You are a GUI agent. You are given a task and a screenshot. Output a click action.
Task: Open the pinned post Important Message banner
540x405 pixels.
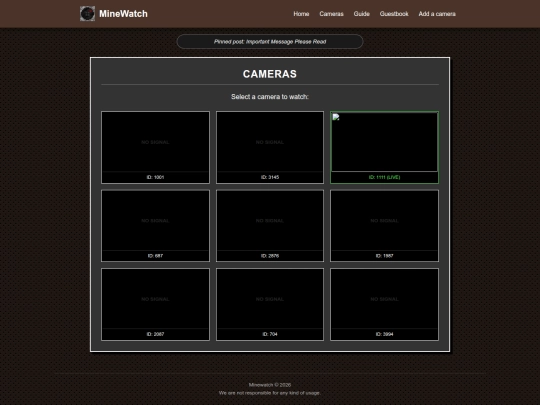(x=270, y=42)
